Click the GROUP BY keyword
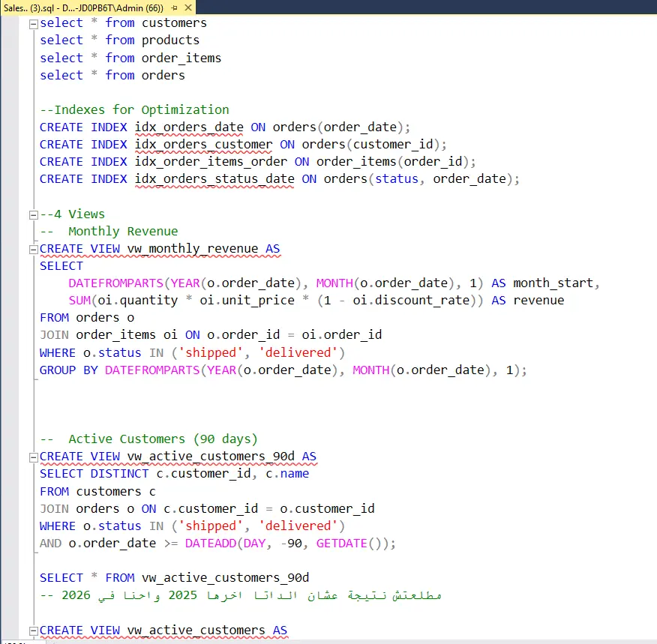657x644 pixels. point(69,370)
